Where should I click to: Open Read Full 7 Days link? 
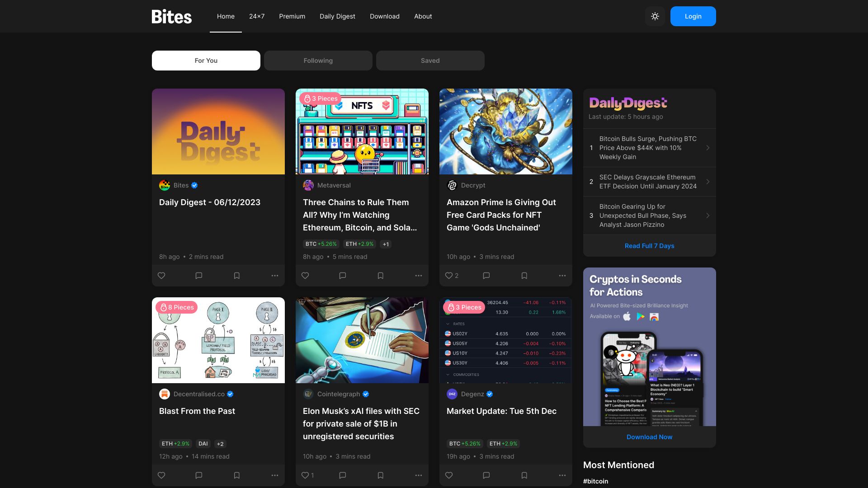pyautogui.click(x=649, y=246)
